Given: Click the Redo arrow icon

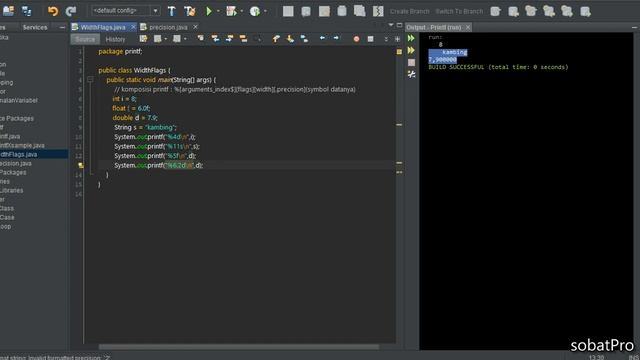Looking at the screenshot, I should coord(71,11).
